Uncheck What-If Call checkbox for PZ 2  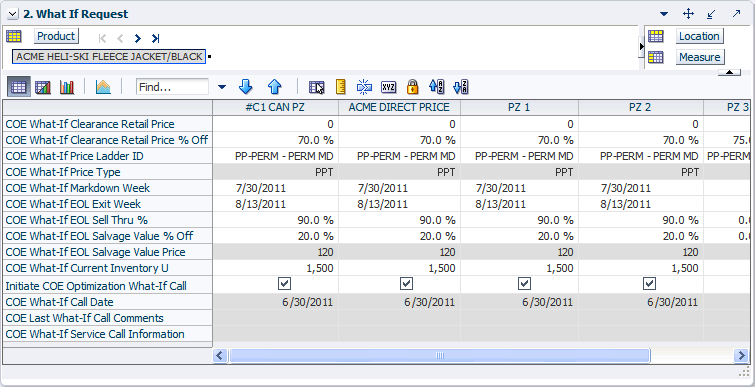tap(649, 284)
